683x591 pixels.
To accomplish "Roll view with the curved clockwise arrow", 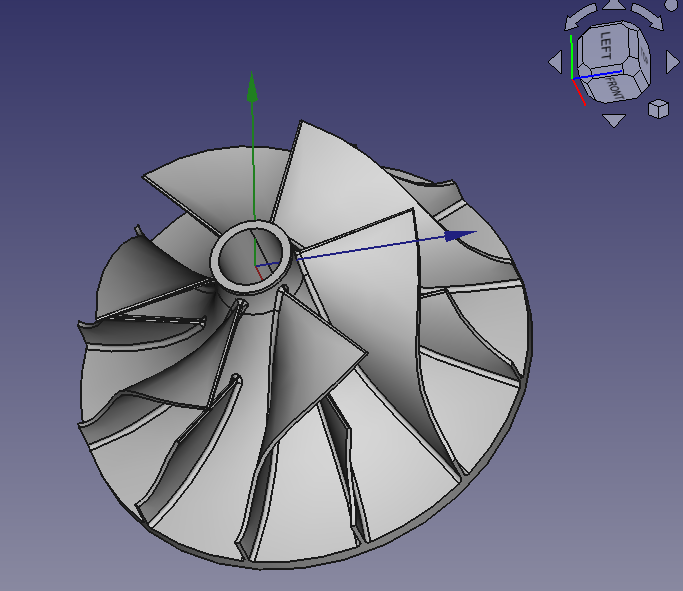I will click(x=650, y=18).
